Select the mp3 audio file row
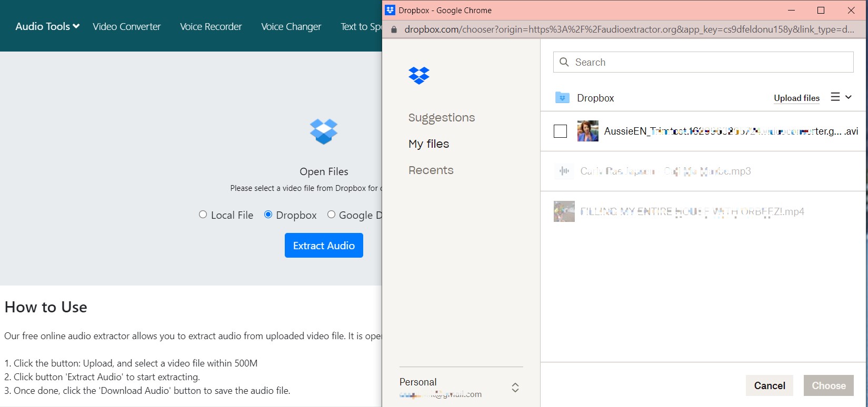Screen dimensions: 868x407 pyautogui.click(x=704, y=171)
